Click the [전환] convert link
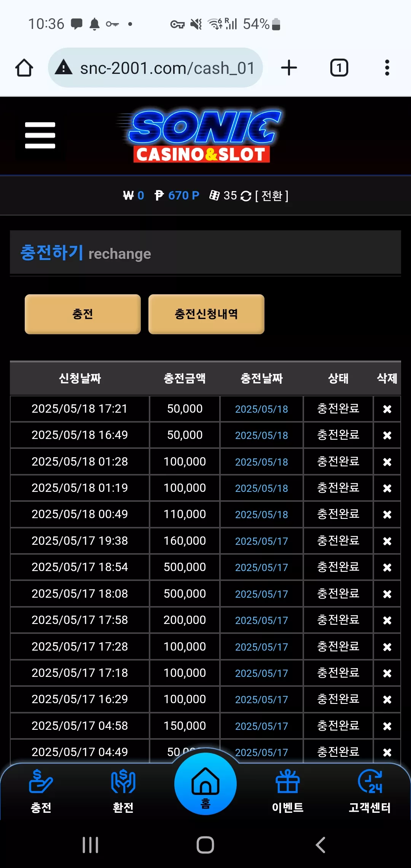The width and height of the screenshot is (411, 868). coord(272,196)
